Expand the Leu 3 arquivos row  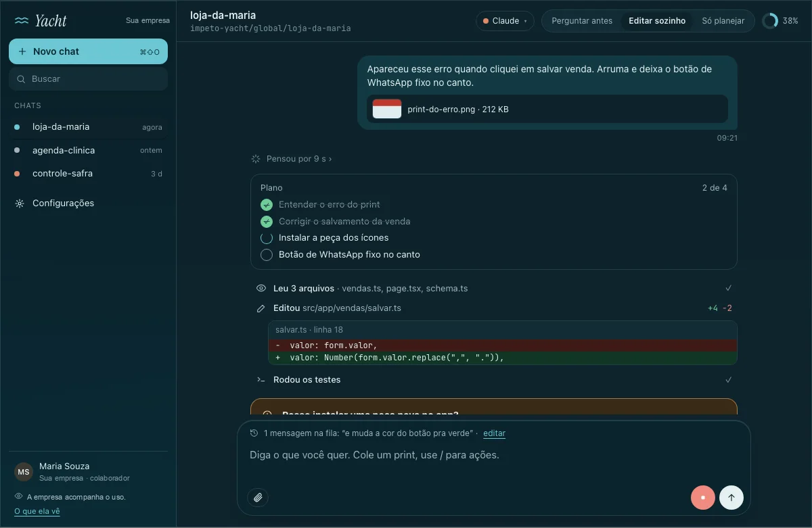click(x=494, y=289)
